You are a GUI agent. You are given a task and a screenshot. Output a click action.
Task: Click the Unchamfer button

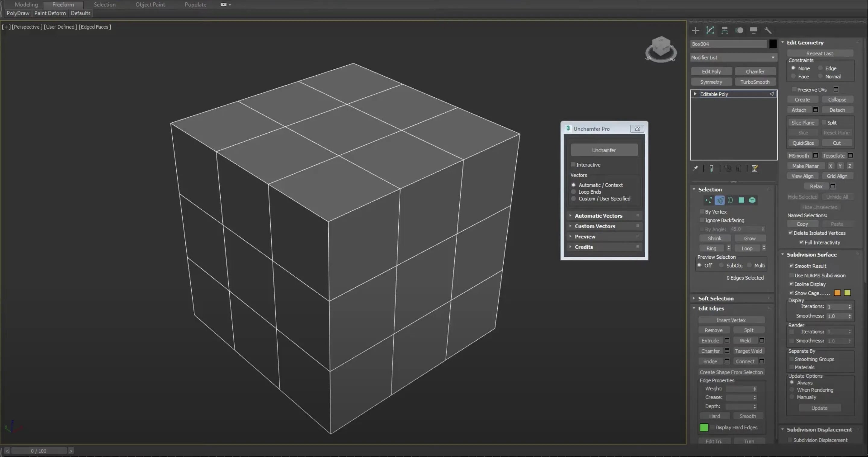pyautogui.click(x=603, y=150)
